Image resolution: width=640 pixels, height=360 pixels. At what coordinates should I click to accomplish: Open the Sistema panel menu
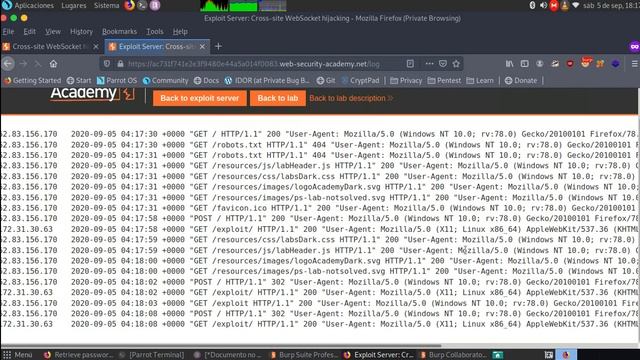coord(106,5)
